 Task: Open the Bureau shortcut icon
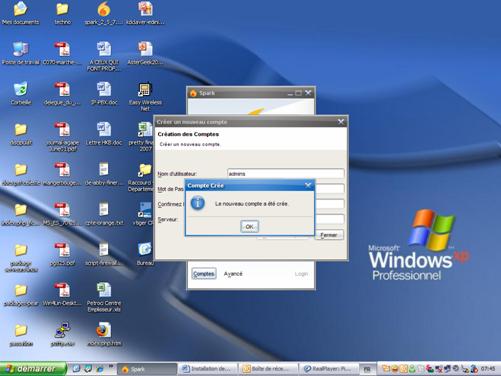coord(145,254)
